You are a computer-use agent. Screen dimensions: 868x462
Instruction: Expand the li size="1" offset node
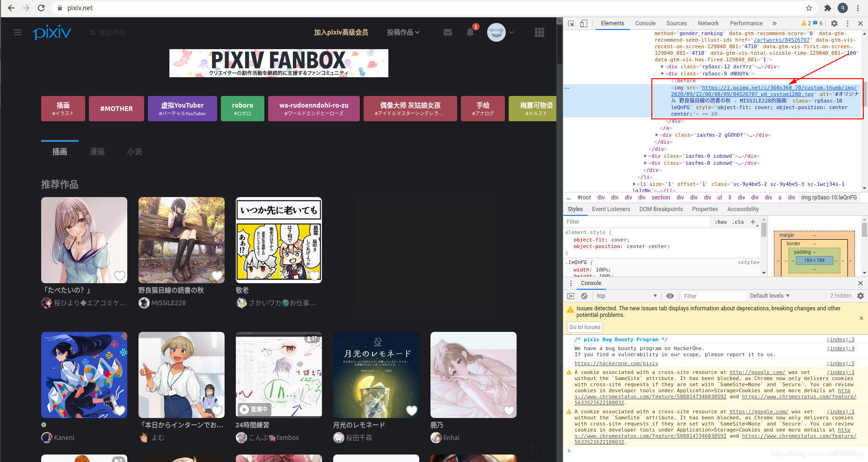click(634, 184)
